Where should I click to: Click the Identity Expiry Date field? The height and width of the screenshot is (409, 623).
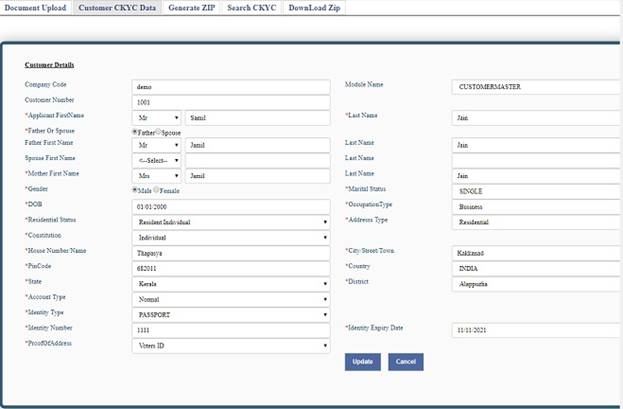click(x=535, y=329)
